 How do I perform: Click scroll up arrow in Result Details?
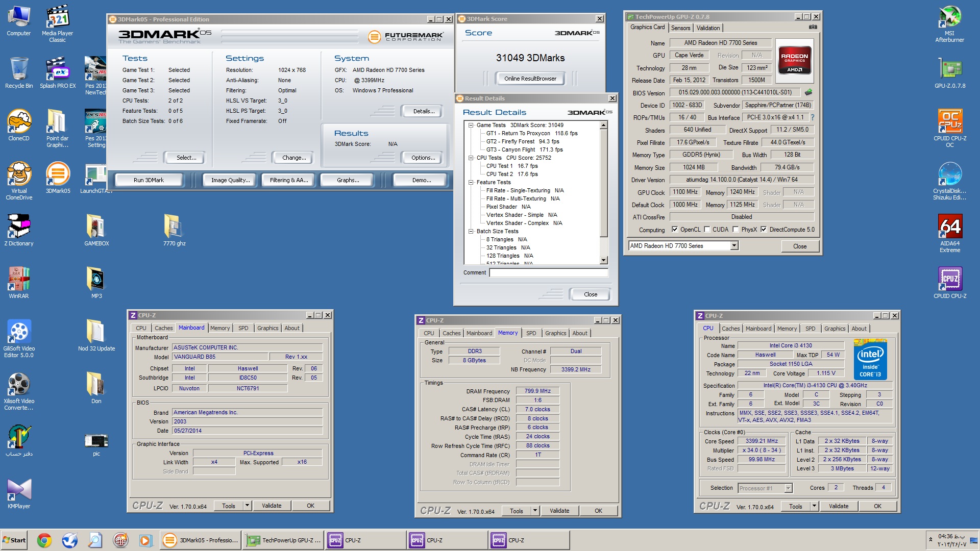coord(604,125)
